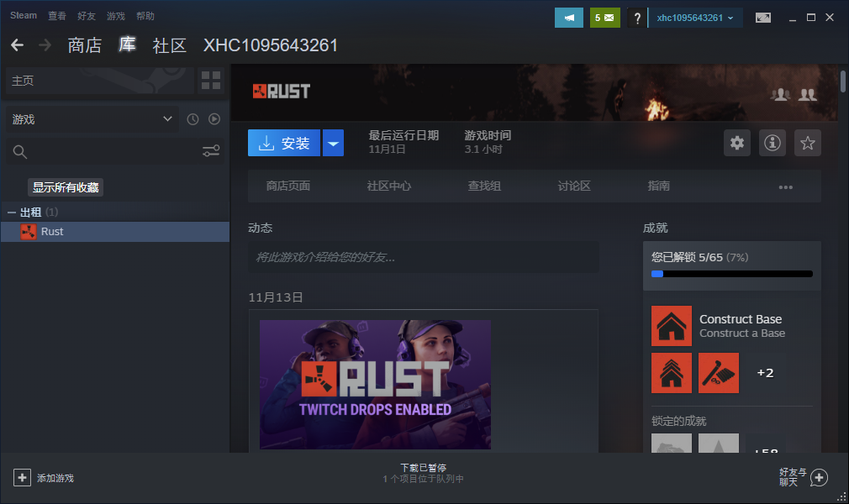The width and height of the screenshot is (849, 504).
Task: Open the three-dots more links menu
Action: (x=786, y=186)
